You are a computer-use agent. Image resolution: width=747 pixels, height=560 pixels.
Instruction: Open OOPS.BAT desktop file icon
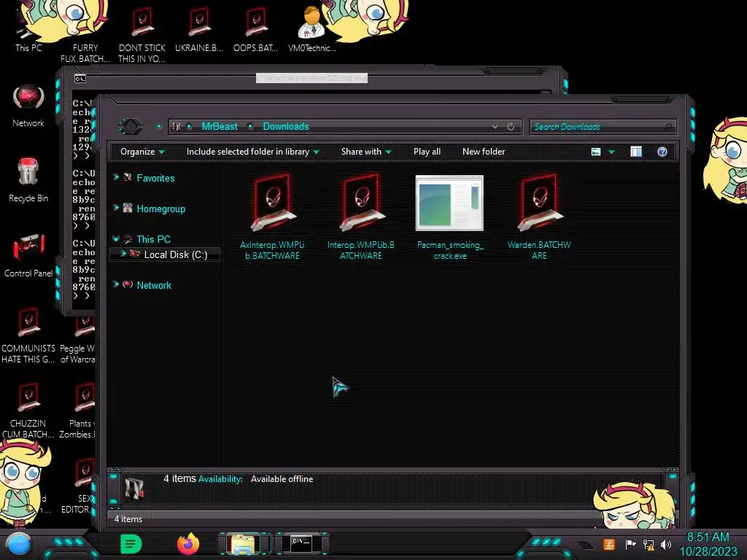tap(256, 29)
